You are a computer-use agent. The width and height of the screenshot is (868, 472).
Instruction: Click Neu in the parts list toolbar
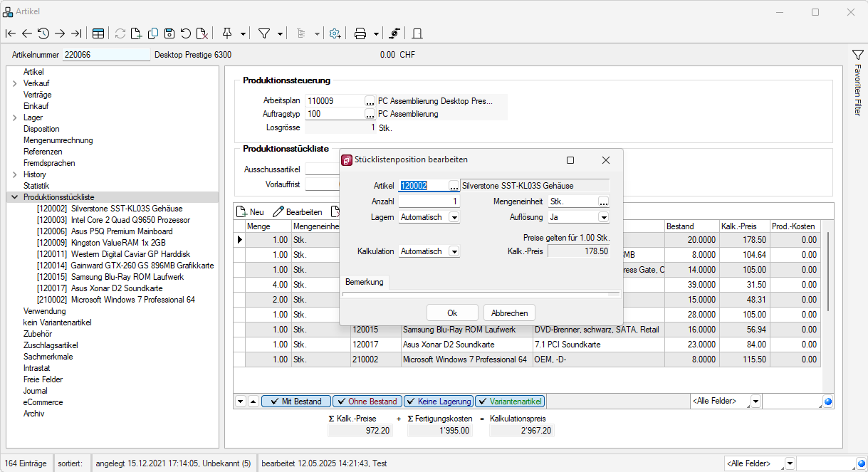[250, 211]
